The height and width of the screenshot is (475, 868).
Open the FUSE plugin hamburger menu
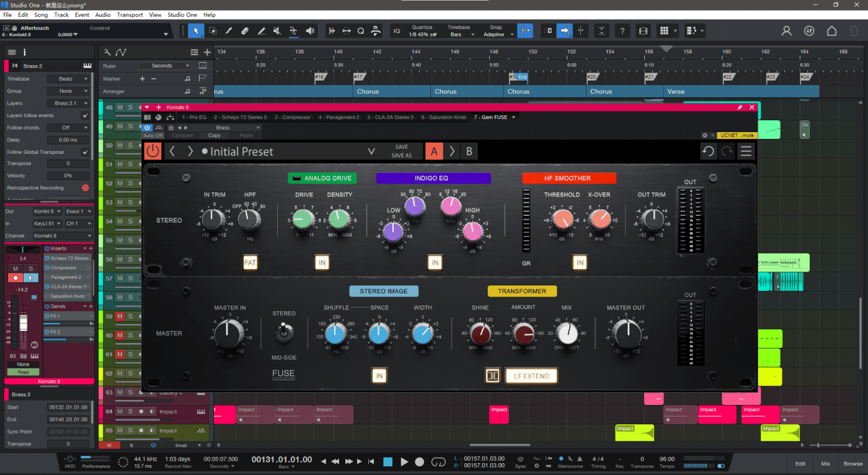[x=745, y=151]
